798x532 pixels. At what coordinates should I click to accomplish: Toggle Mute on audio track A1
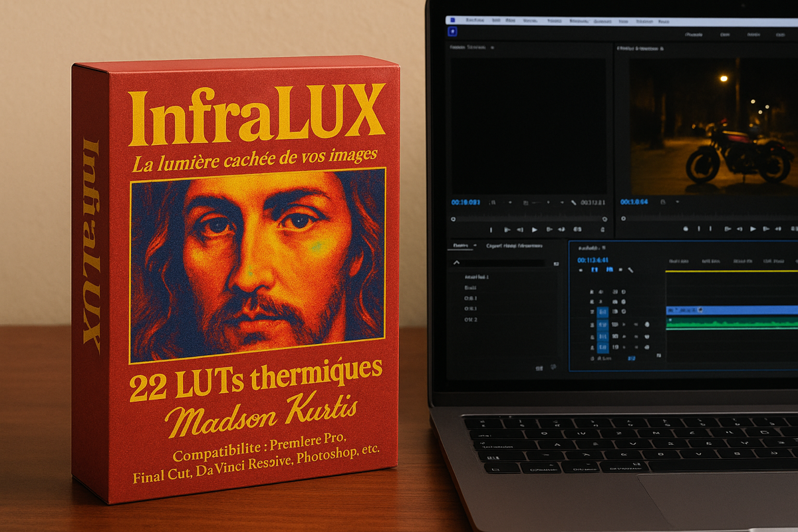pos(616,325)
